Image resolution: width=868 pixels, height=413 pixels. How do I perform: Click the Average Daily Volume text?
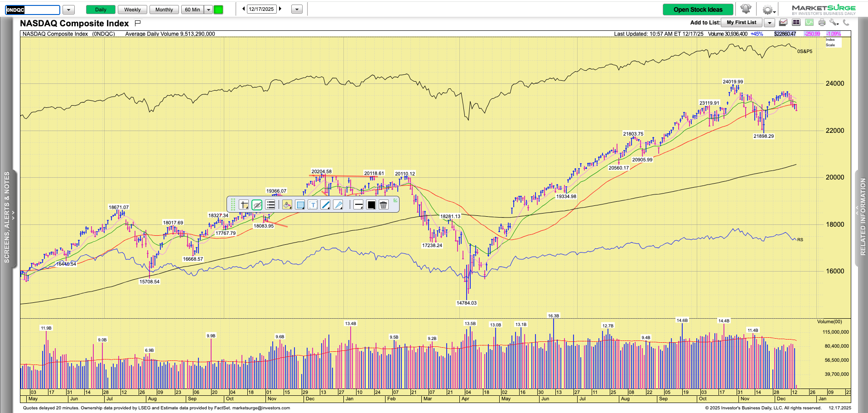[170, 34]
